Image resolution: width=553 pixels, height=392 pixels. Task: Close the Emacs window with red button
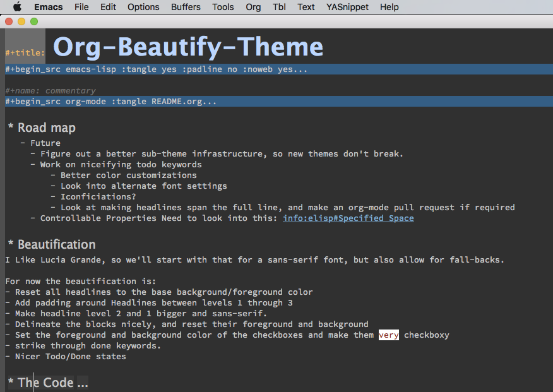tap(9, 21)
